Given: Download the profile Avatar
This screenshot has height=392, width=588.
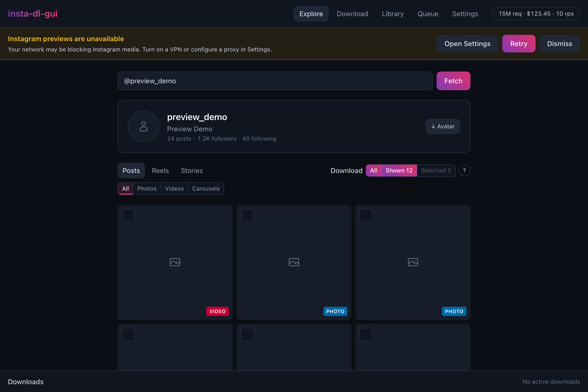Looking at the screenshot, I should point(443,126).
